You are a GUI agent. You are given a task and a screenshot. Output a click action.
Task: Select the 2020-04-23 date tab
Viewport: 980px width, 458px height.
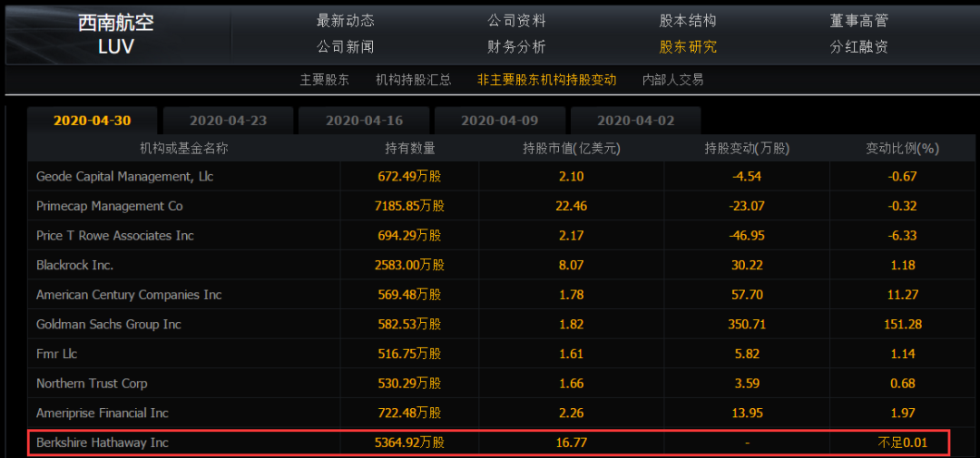228,121
